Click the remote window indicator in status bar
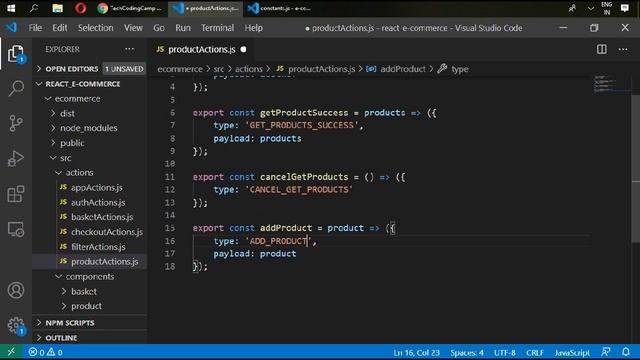The height and width of the screenshot is (360, 640). pos(11,352)
